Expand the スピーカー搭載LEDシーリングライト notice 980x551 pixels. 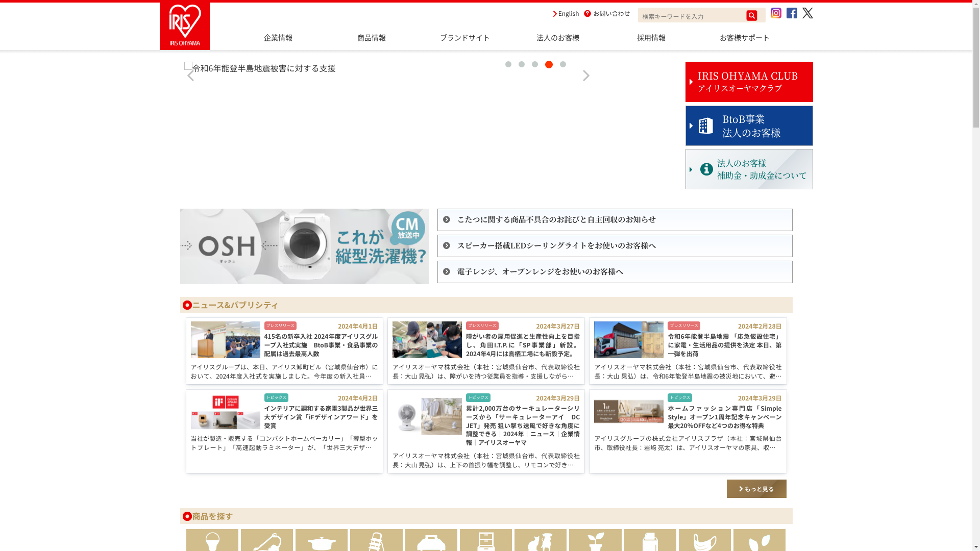tap(615, 246)
